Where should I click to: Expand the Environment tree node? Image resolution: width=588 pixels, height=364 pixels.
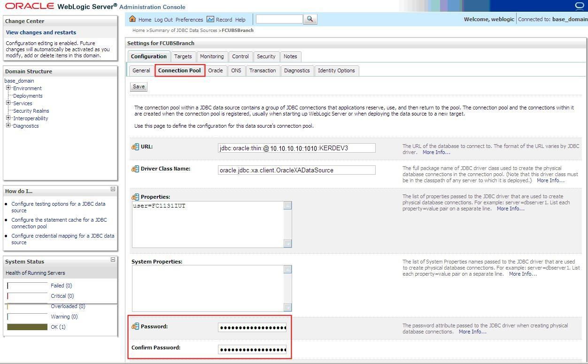(8, 88)
